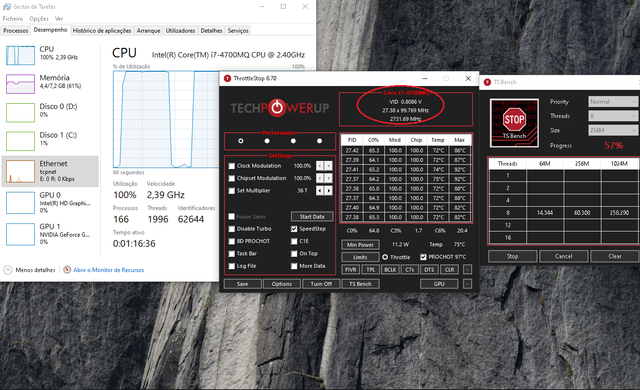Switch to the Processos tab

[16, 31]
